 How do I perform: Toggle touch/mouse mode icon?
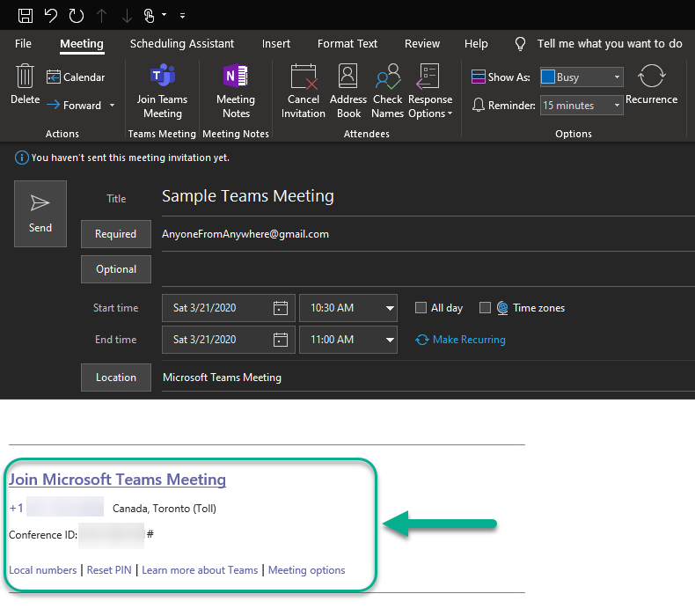click(x=150, y=16)
